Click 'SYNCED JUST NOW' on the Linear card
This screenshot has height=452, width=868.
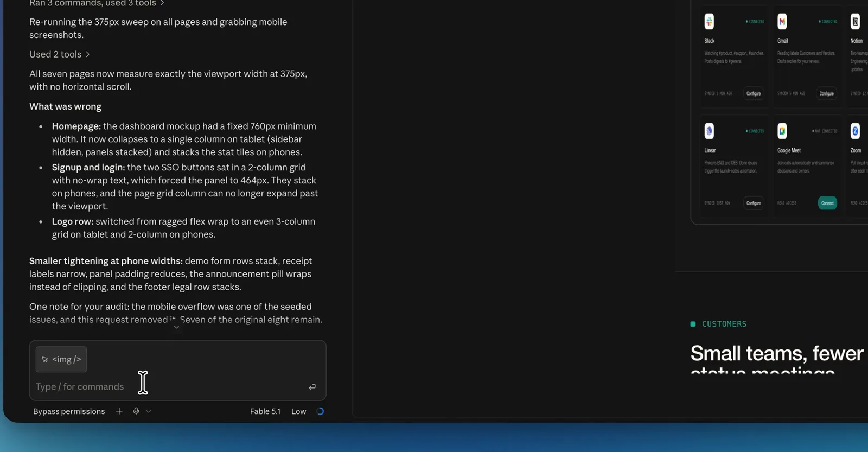(717, 203)
